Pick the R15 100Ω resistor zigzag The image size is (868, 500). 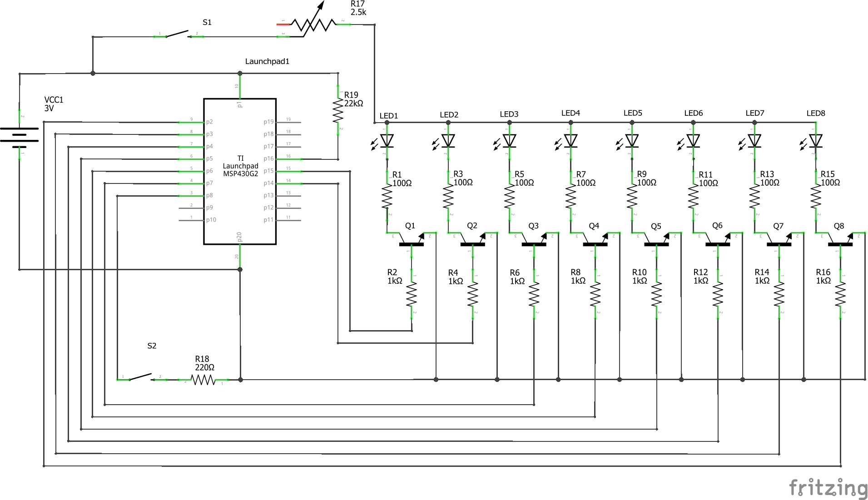816,196
